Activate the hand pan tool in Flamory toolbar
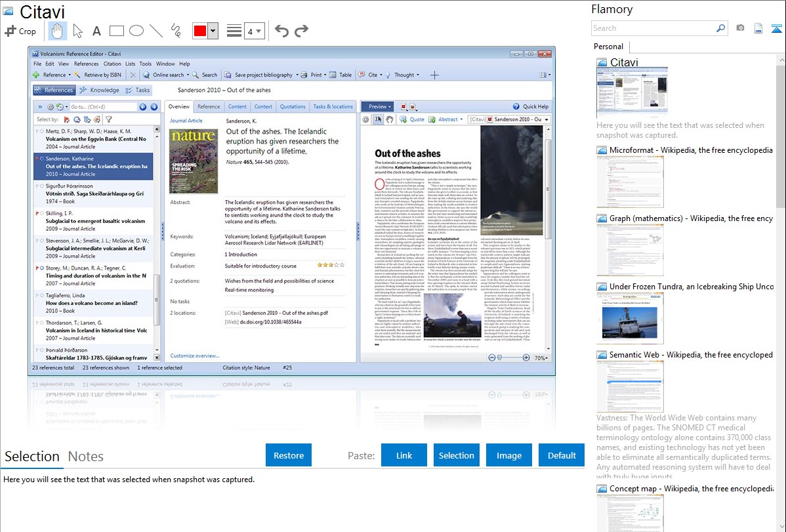Image resolution: width=786 pixels, height=532 pixels. coord(57,31)
